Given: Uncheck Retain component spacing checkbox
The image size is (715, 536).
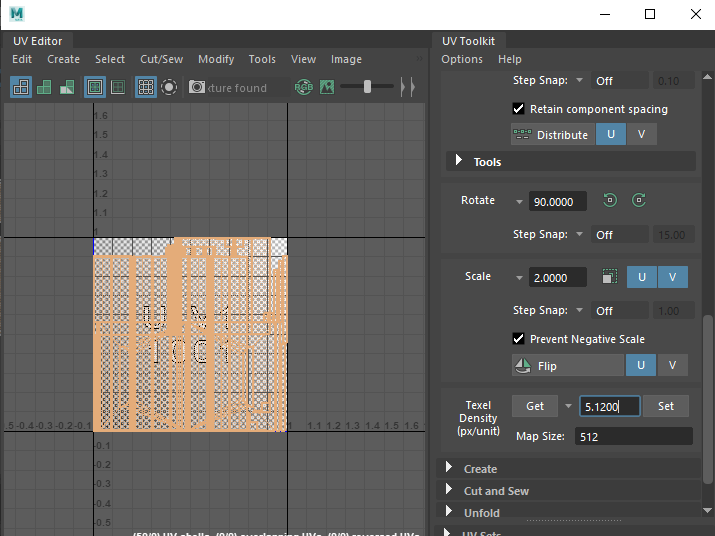Looking at the screenshot, I should point(518,109).
